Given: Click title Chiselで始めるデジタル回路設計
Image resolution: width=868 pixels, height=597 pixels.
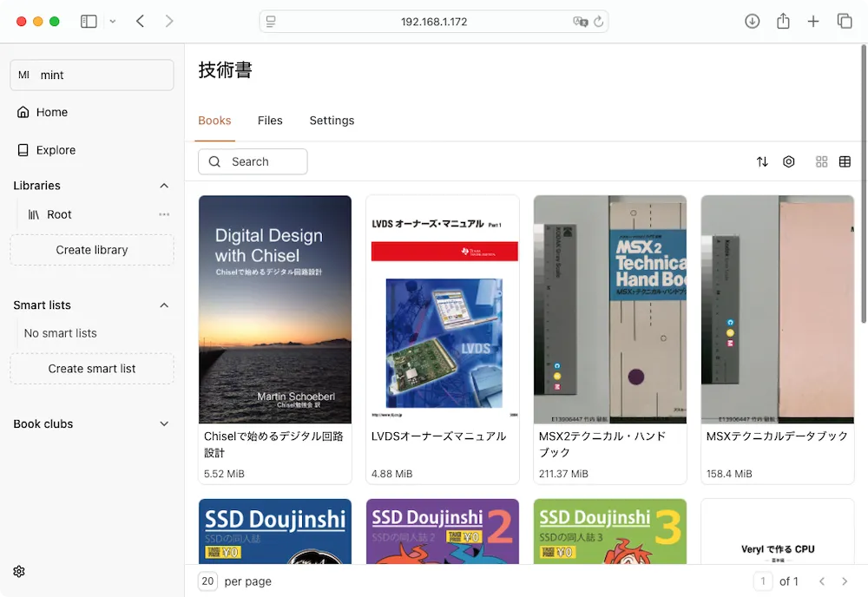Looking at the screenshot, I should pos(274,445).
